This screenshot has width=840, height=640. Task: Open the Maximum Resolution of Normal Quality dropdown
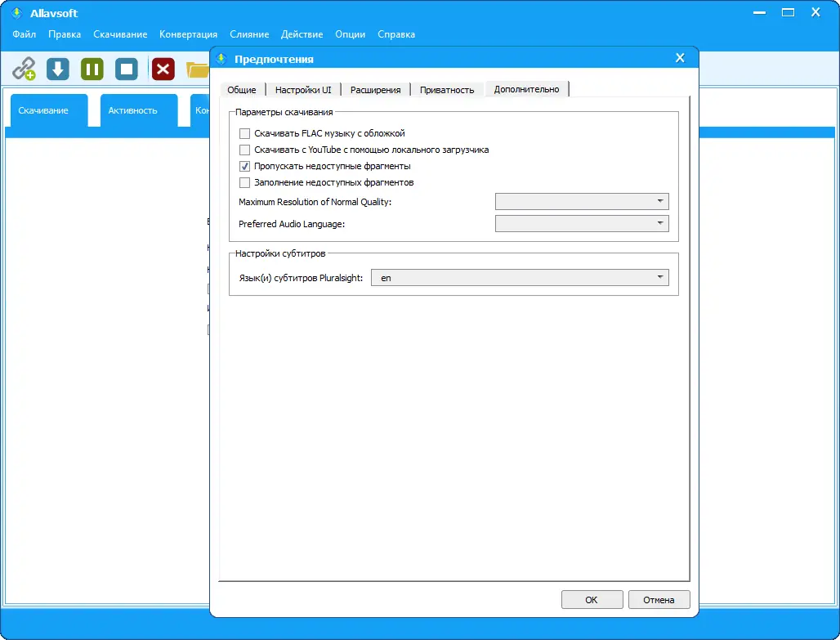[x=659, y=201]
